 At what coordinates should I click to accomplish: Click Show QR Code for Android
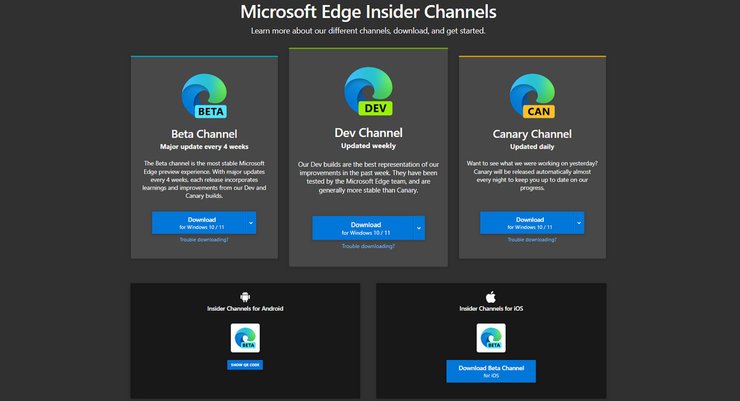tap(245, 365)
